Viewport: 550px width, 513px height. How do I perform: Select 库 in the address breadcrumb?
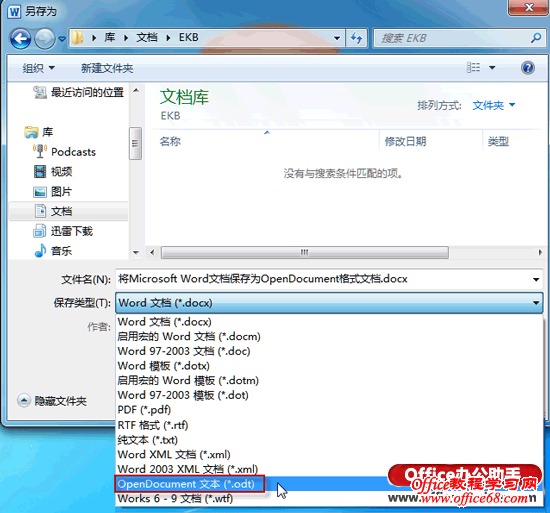tap(109, 38)
